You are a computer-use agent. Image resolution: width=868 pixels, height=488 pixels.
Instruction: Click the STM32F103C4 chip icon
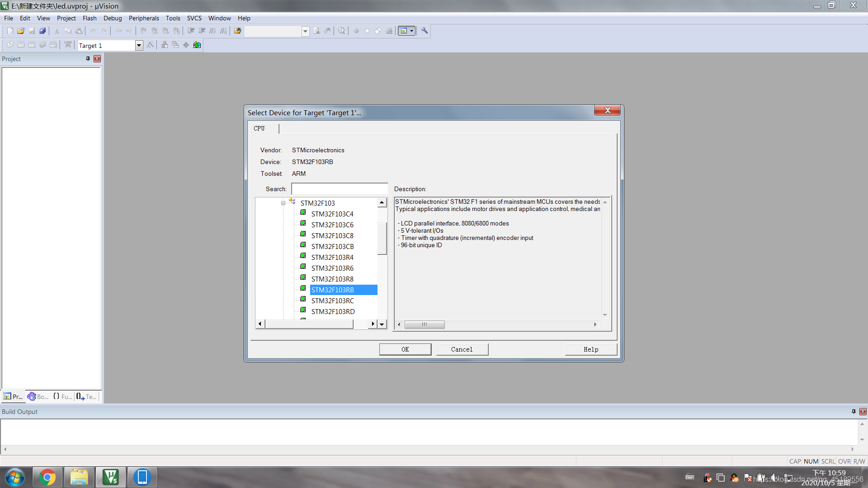tap(303, 213)
